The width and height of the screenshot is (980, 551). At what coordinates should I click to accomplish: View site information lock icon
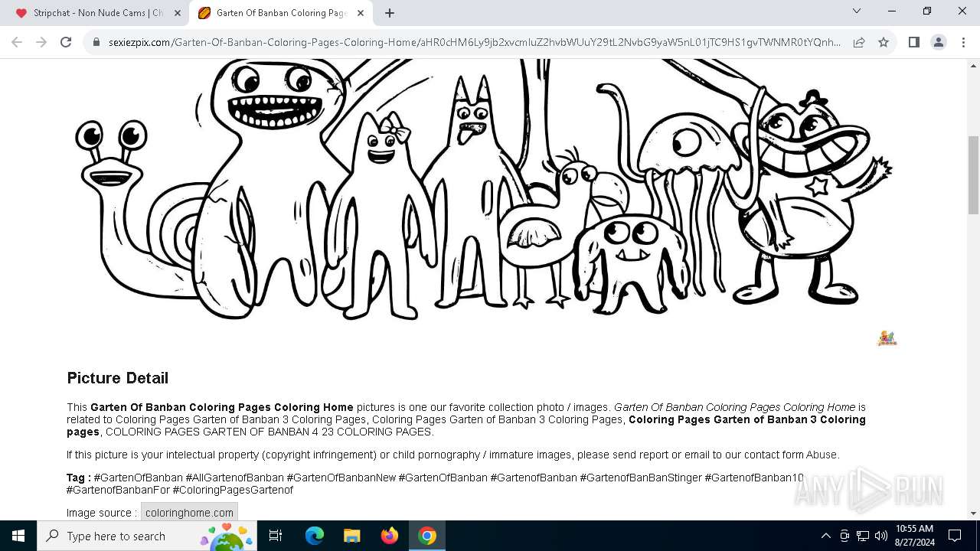pos(96,42)
